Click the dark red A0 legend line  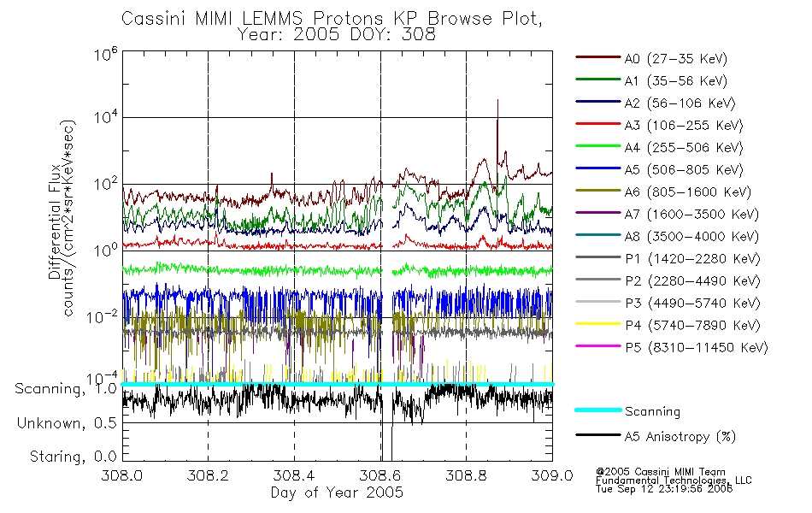tap(598, 57)
